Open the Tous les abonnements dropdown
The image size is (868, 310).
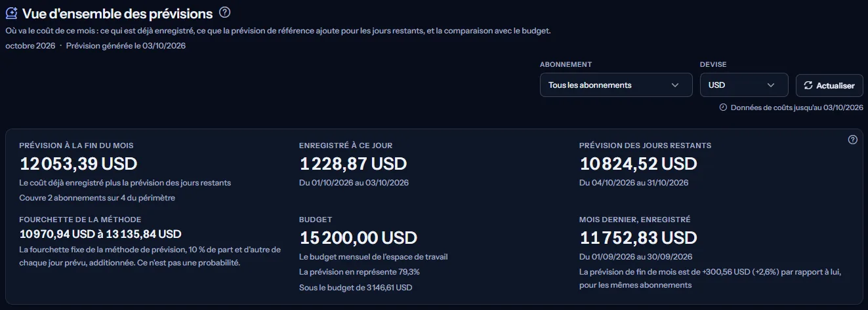point(616,85)
